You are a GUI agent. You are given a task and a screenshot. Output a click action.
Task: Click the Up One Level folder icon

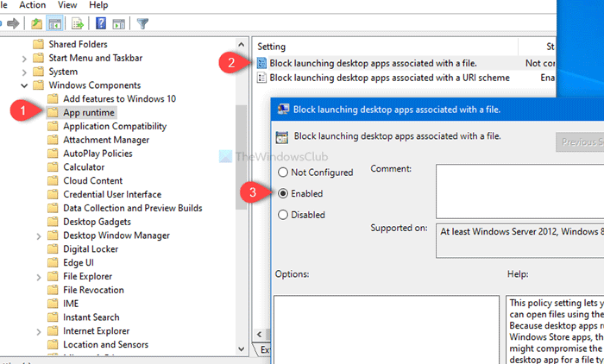click(36, 23)
